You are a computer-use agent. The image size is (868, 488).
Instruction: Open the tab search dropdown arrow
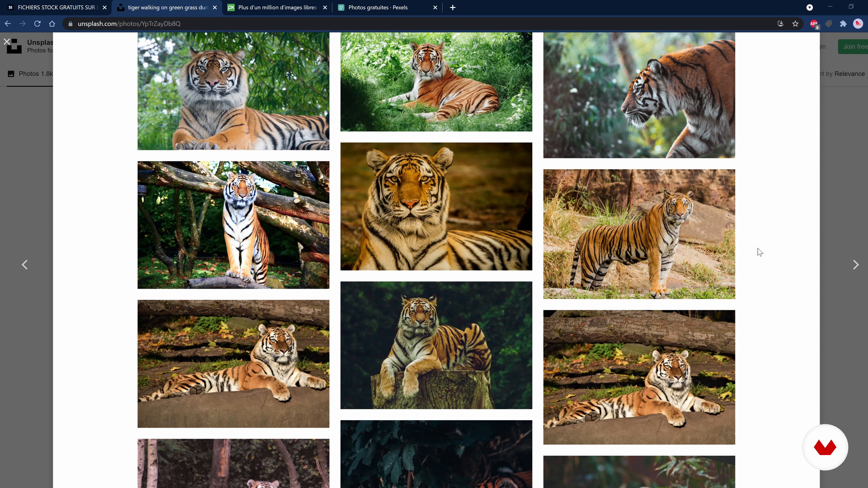(x=809, y=7)
